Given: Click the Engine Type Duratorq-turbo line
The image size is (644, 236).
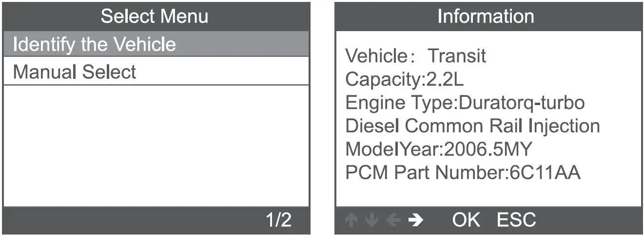Looking at the screenshot, I should click(465, 103).
